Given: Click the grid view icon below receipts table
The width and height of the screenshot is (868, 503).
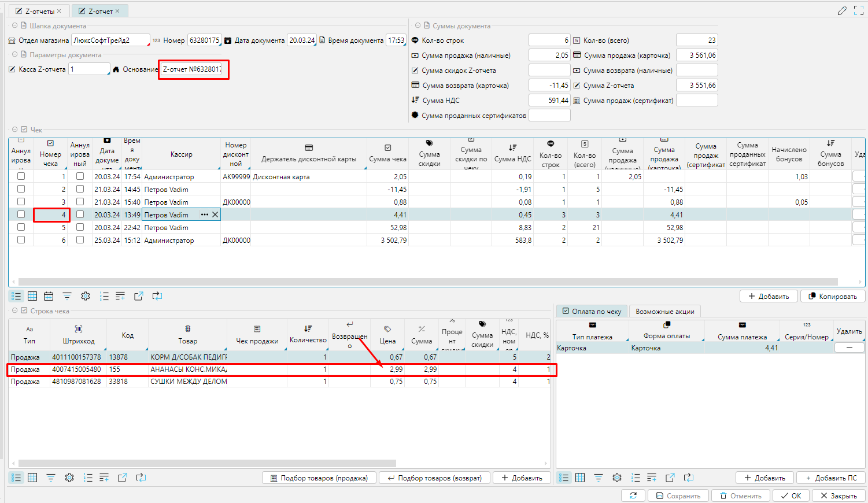Looking at the screenshot, I should [32, 296].
